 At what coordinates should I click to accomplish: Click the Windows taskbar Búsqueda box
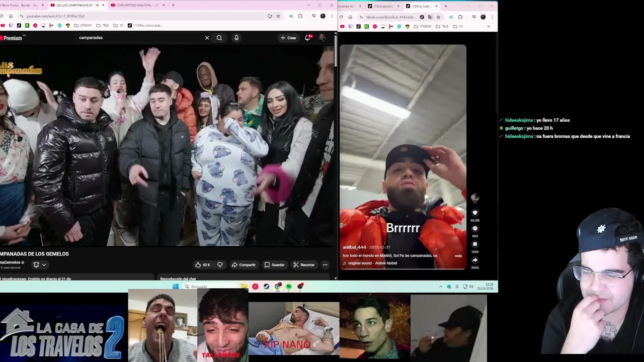click(x=210, y=287)
